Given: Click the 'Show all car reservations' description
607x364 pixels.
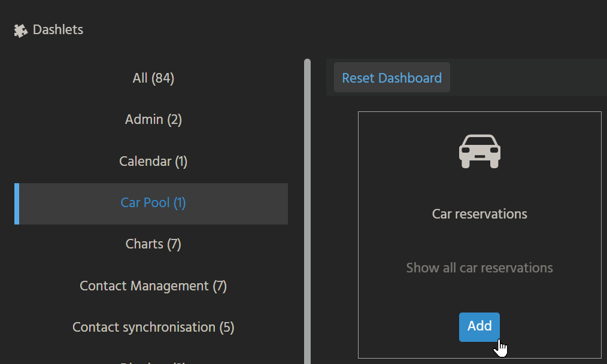Looking at the screenshot, I should pos(479,268).
